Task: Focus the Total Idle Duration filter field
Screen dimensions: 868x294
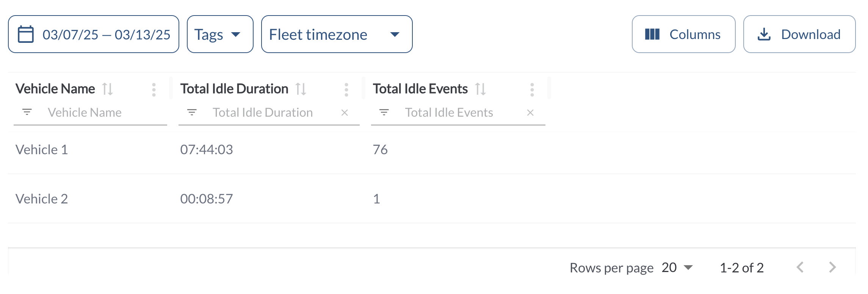Action: (273, 113)
